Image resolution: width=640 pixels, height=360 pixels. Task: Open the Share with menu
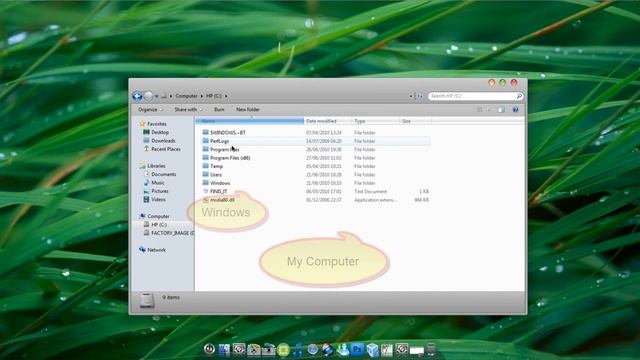click(x=188, y=110)
